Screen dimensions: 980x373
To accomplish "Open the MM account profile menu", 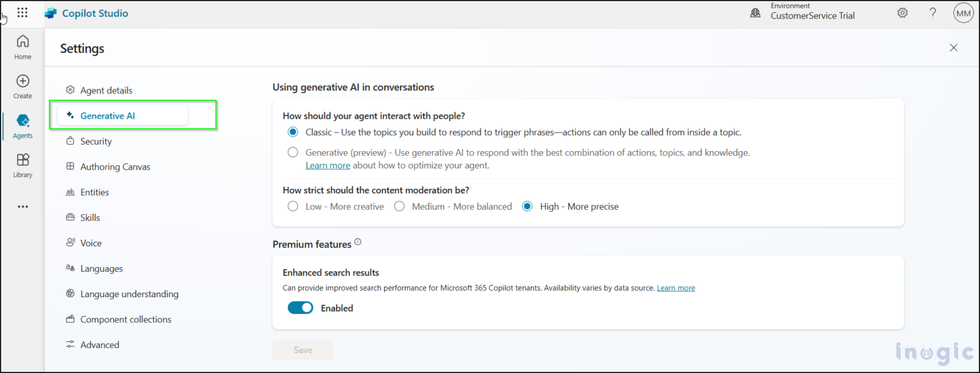I will pos(963,13).
